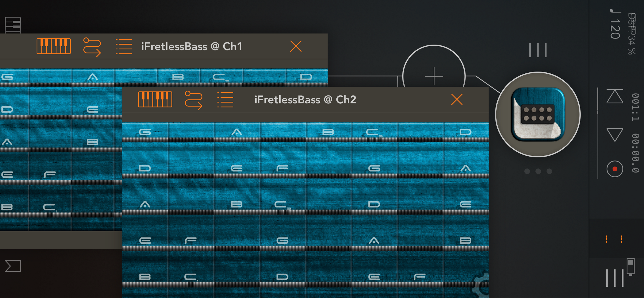Image resolution: width=644 pixels, height=298 pixels.
Task: Click the battery level icon
Action: 631,267
